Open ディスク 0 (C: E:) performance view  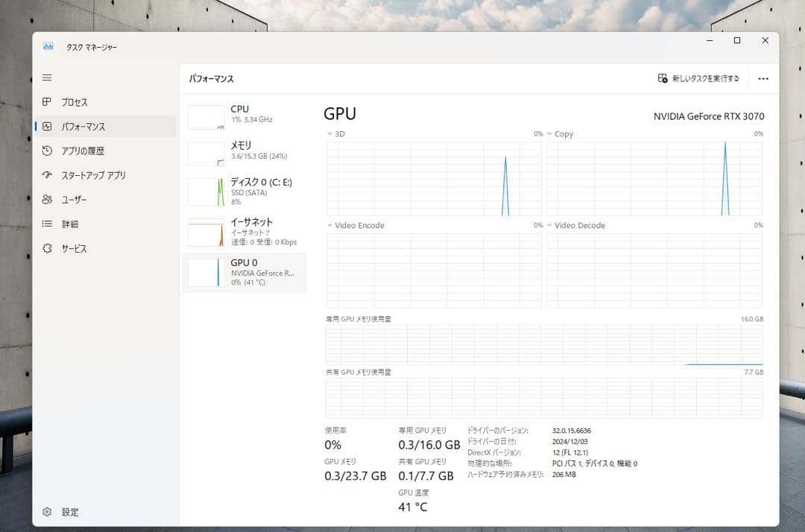click(206, 191)
